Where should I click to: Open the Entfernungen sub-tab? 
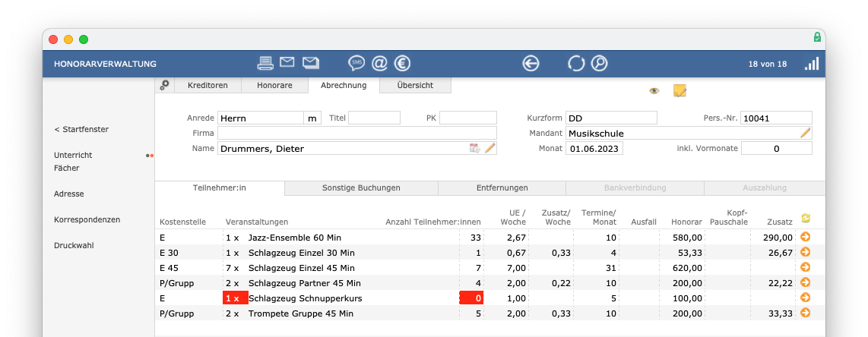coord(502,187)
